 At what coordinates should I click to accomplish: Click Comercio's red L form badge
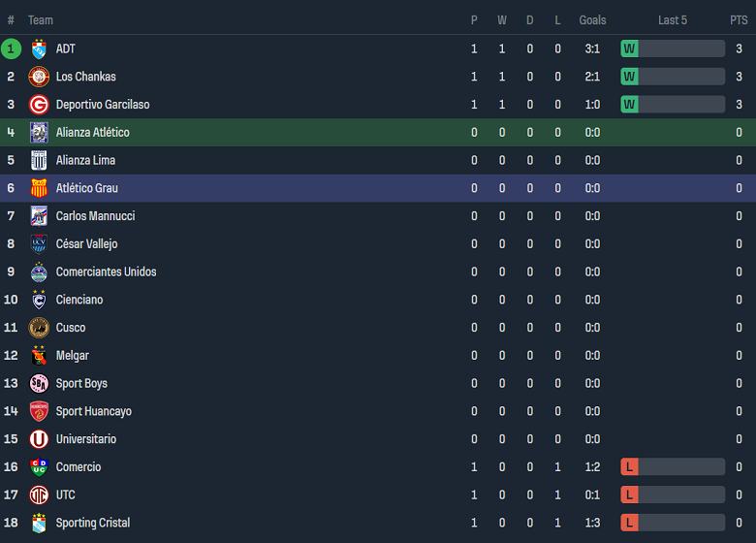(630, 467)
